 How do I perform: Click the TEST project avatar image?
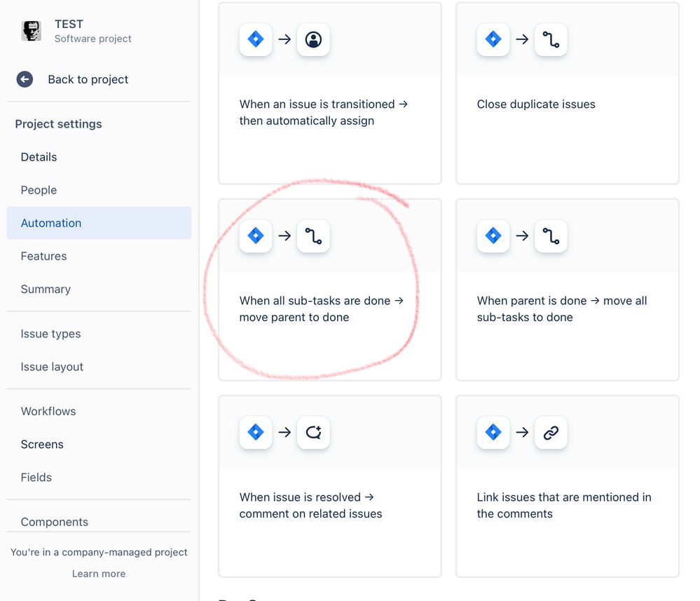[32, 31]
